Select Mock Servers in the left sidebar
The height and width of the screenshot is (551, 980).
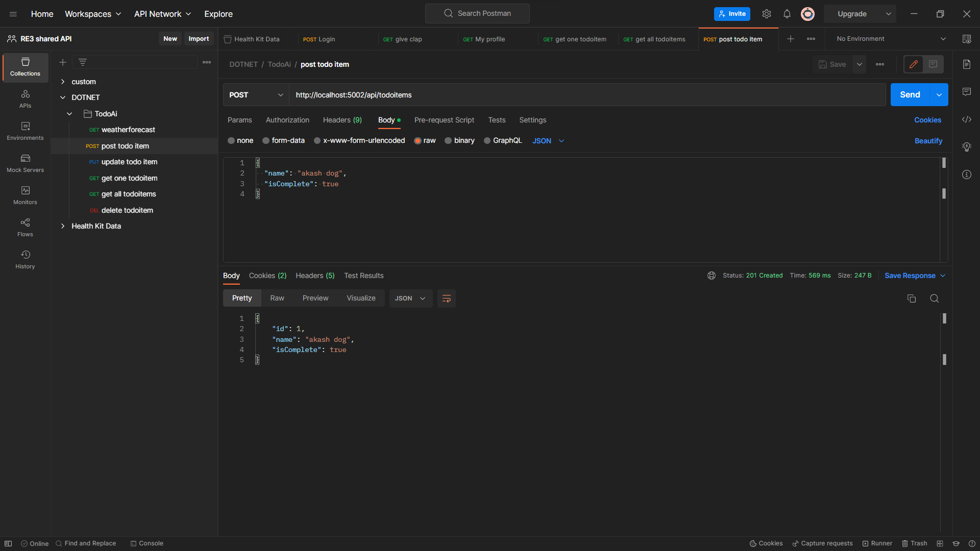(x=24, y=163)
